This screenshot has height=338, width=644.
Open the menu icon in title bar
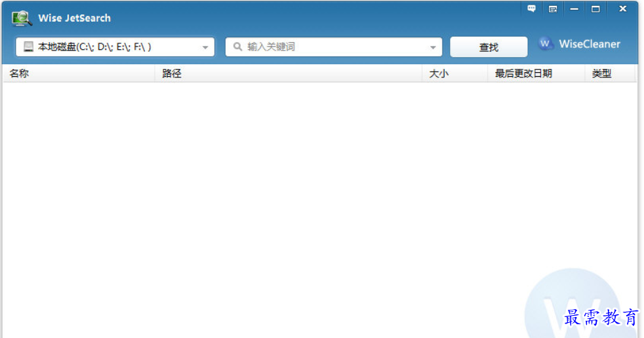coord(553,9)
